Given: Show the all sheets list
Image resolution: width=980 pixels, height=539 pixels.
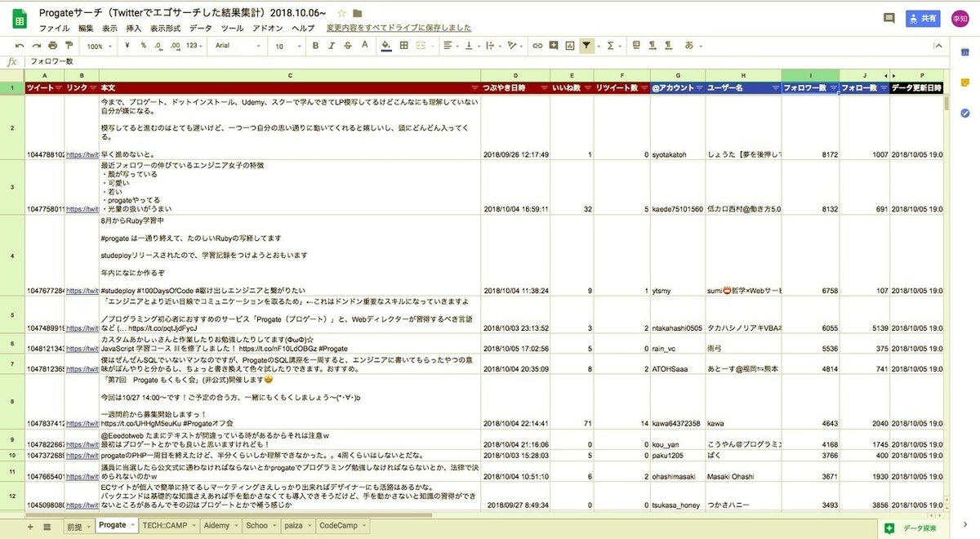Looking at the screenshot, I should point(47,527).
